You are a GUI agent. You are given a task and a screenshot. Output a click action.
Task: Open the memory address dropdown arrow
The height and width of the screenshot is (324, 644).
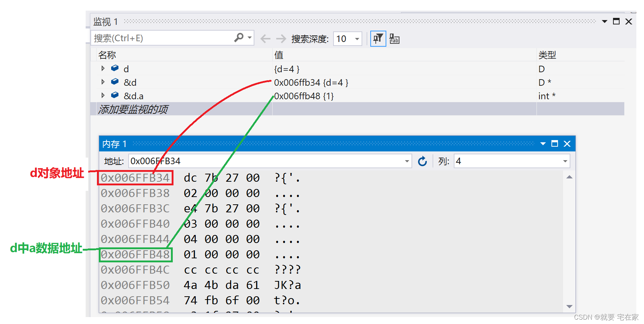click(x=407, y=161)
